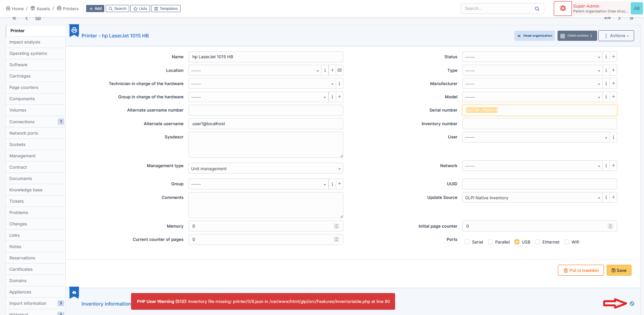Open the Manufacturer dropdown

pyautogui.click(x=532, y=84)
